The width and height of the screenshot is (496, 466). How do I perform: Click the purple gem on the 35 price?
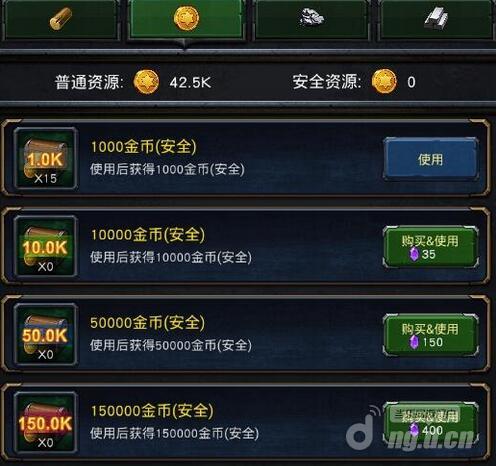[x=414, y=255]
